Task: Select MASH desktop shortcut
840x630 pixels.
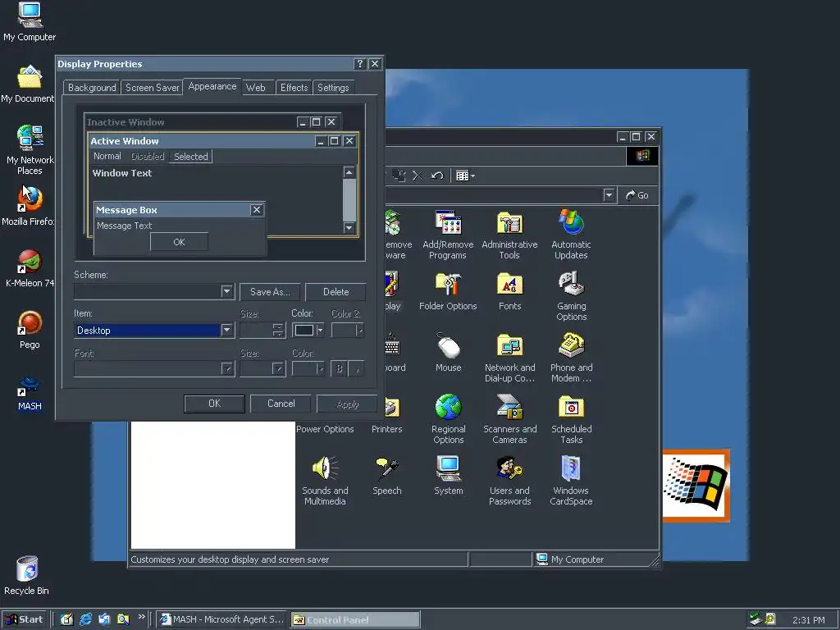Action: pos(30,391)
